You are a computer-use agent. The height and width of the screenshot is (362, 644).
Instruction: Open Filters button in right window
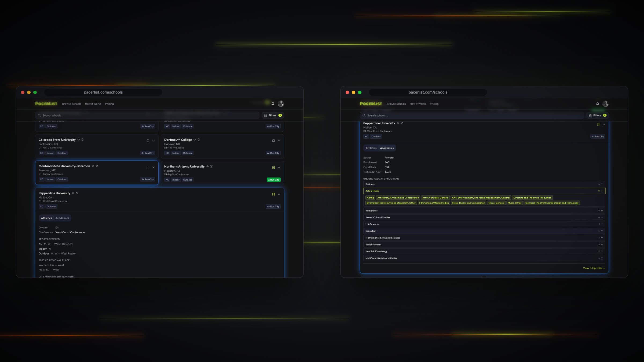pyautogui.click(x=598, y=115)
